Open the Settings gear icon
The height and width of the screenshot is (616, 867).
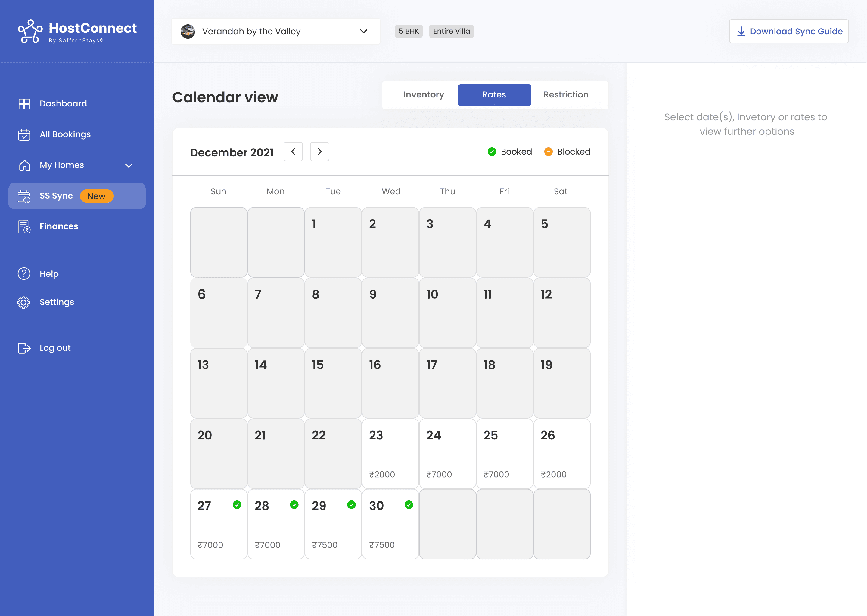[24, 302]
